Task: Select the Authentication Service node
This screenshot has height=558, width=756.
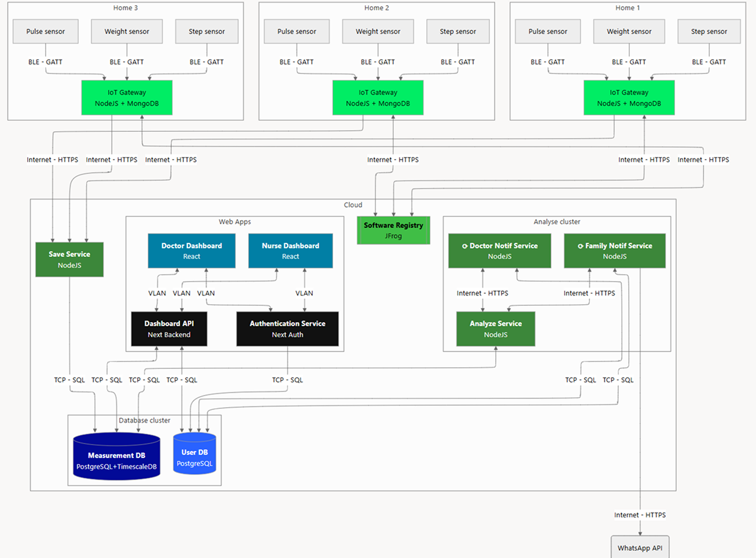Action: pyautogui.click(x=287, y=328)
